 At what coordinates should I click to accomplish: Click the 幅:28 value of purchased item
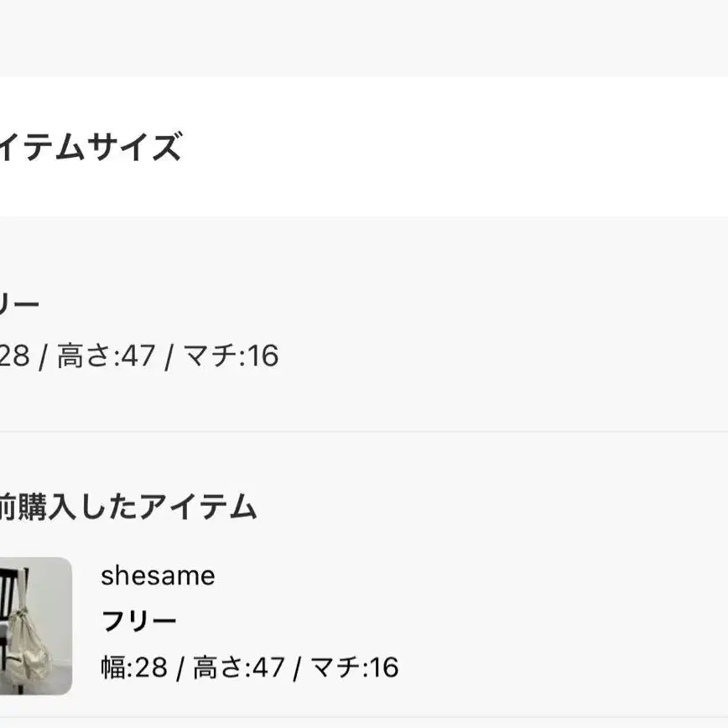click(x=134, y=667)
